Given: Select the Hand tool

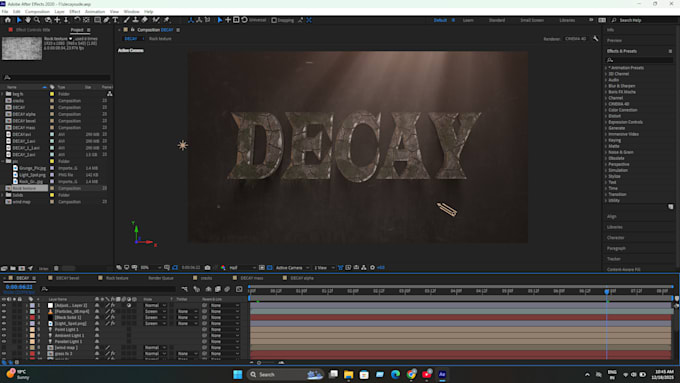Looking at the screenshot, I should [28, 20].
